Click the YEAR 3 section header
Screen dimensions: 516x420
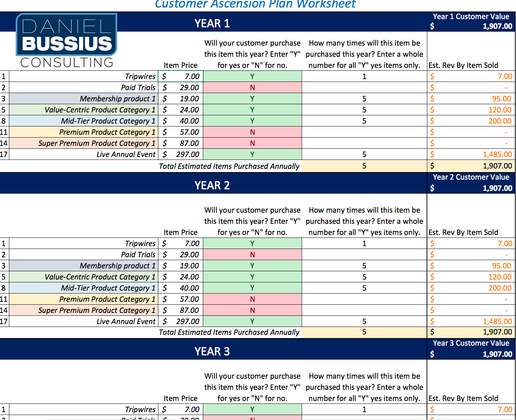click(x=212, y=351)
